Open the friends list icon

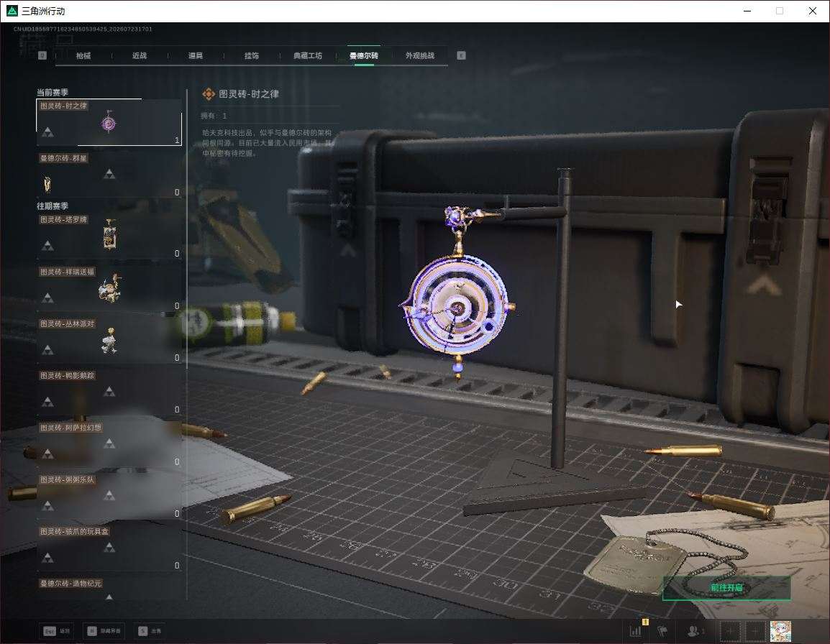click(x=695, y=631)
